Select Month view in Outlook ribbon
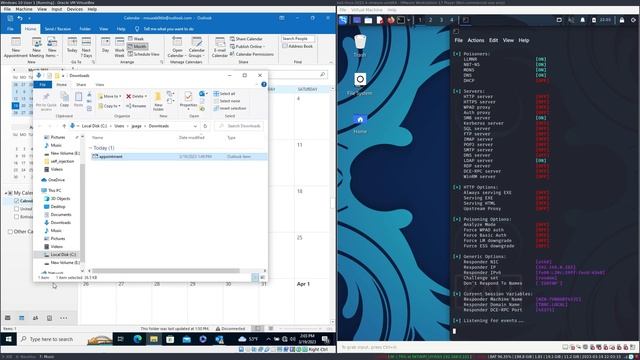The height and width of the screenshot is (360, 640). pos(137,47)
